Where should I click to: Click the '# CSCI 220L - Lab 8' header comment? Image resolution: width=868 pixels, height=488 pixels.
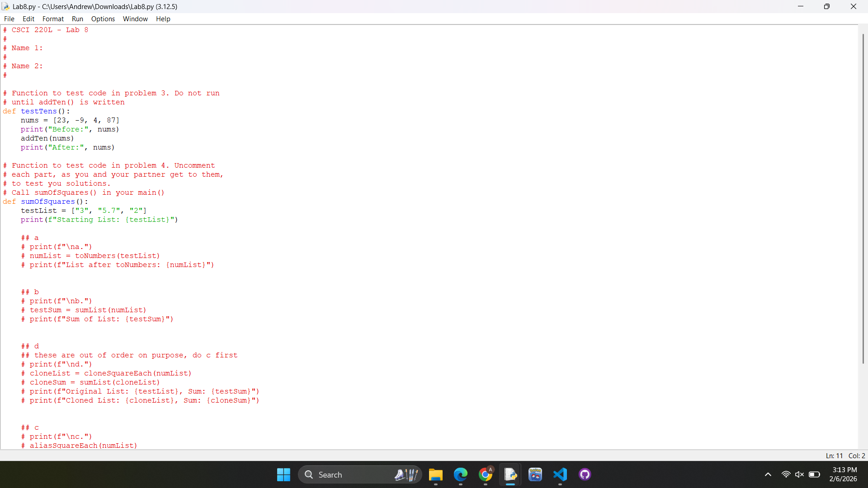tap(45, 30)
